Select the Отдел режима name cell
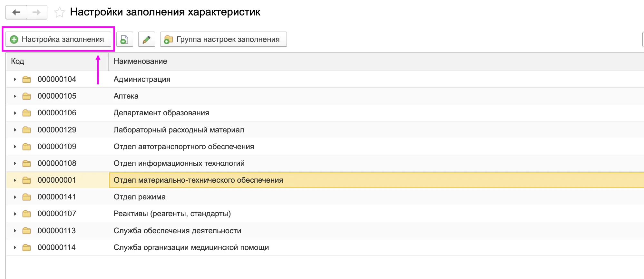 pyautogui.click(x=376, y=197)
